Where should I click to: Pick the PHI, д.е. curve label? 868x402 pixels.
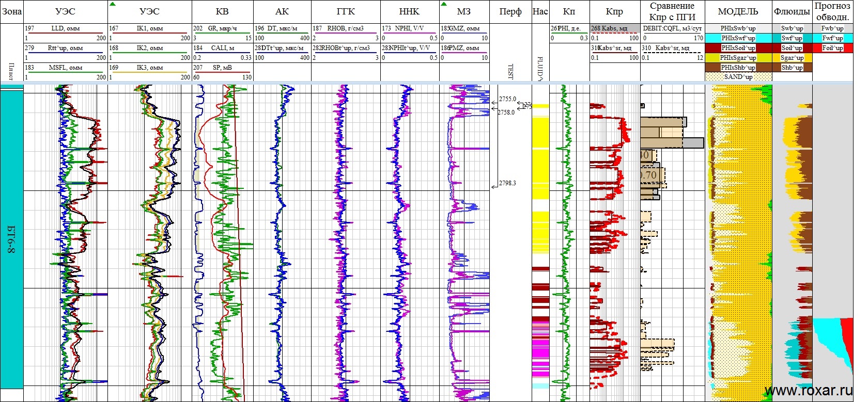click(569, 28)
